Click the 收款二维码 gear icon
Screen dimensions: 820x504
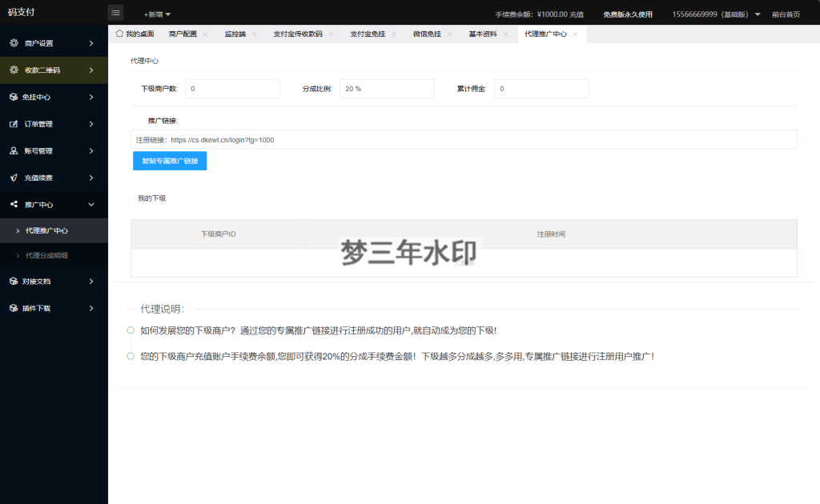(x=14, y=70)
